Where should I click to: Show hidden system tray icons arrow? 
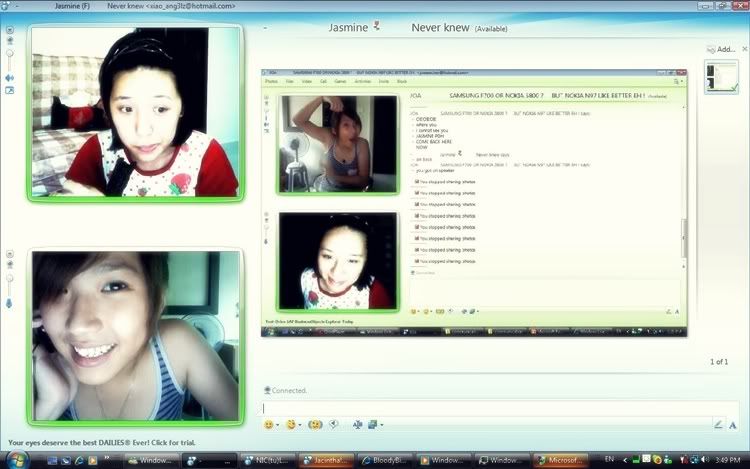click(x=625, y=460)
